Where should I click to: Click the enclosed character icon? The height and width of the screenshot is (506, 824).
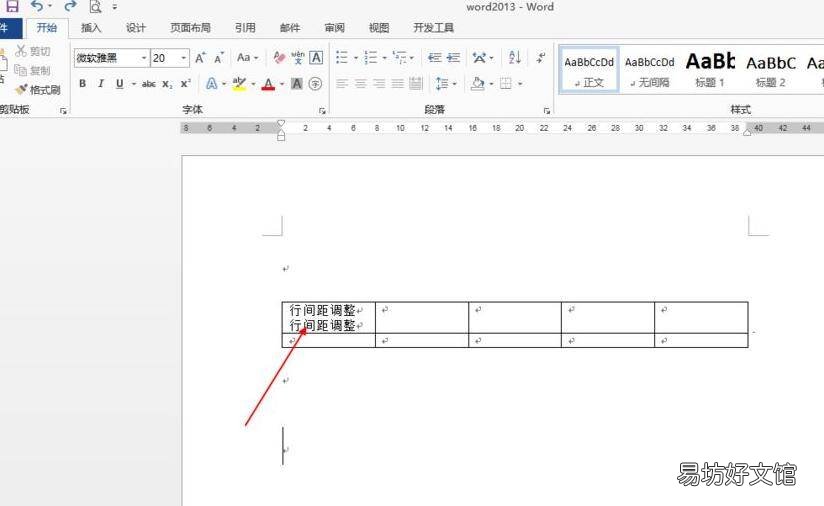[x=315, y=84]
